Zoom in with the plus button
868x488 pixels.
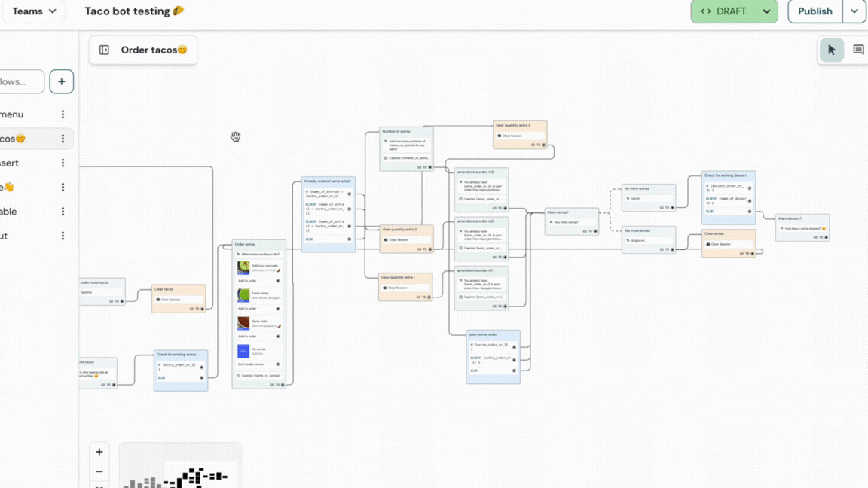point(99,452)
